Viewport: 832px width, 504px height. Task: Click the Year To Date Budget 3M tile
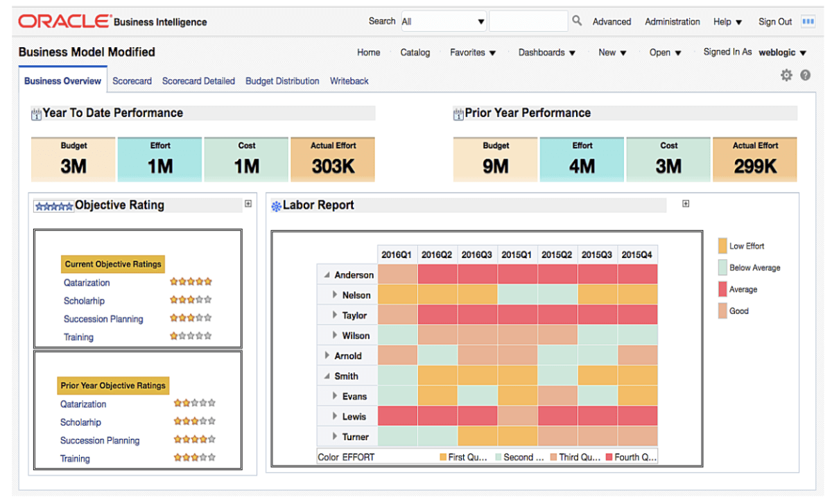(x=73, y=159)
